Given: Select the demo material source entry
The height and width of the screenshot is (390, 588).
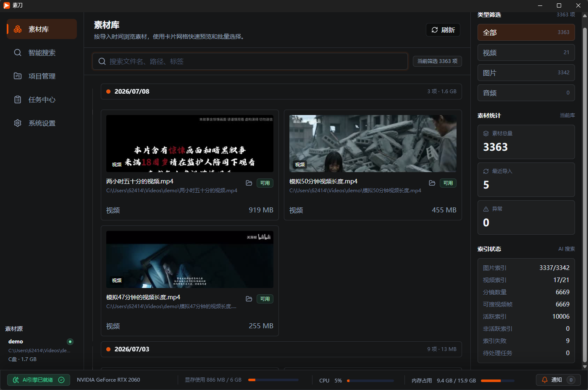Looking at the screenshot, I should (41, 350).
